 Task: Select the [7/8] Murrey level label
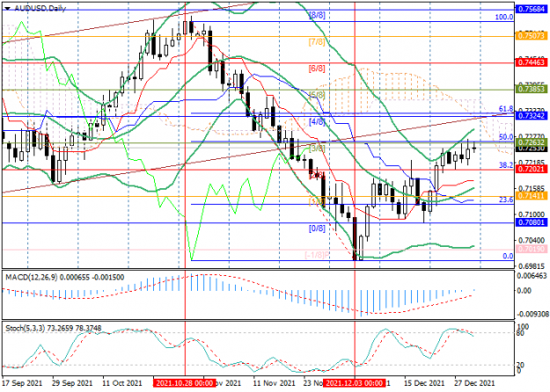pyautogui.click(x=317, y=42)
